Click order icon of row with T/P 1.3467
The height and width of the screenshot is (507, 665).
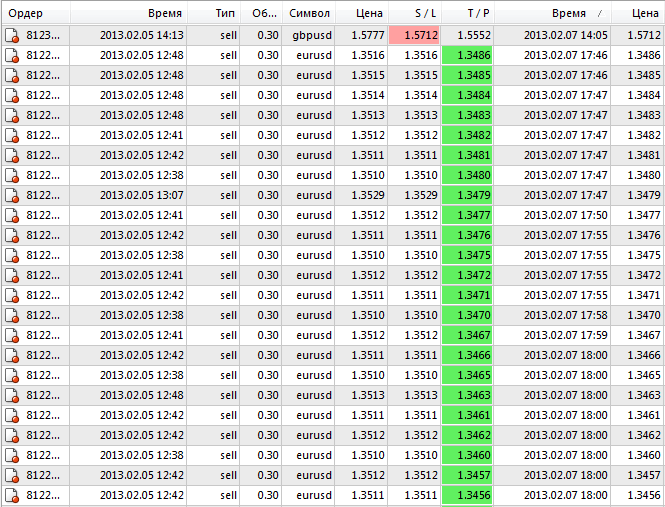click(12, 335)
